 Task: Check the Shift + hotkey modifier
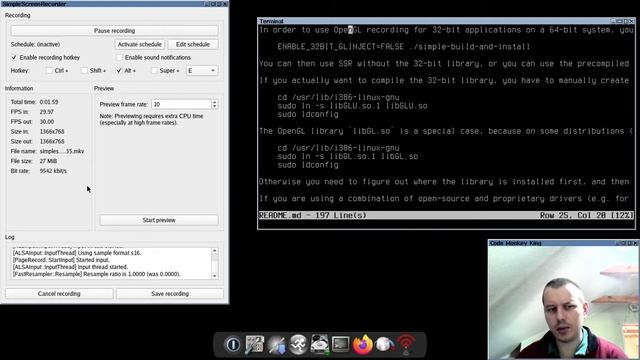[84, 71]
